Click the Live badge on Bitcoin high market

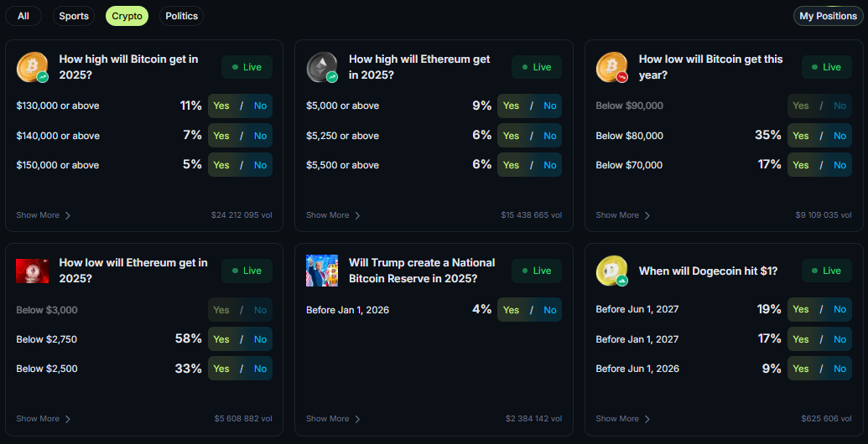point(247,67)
